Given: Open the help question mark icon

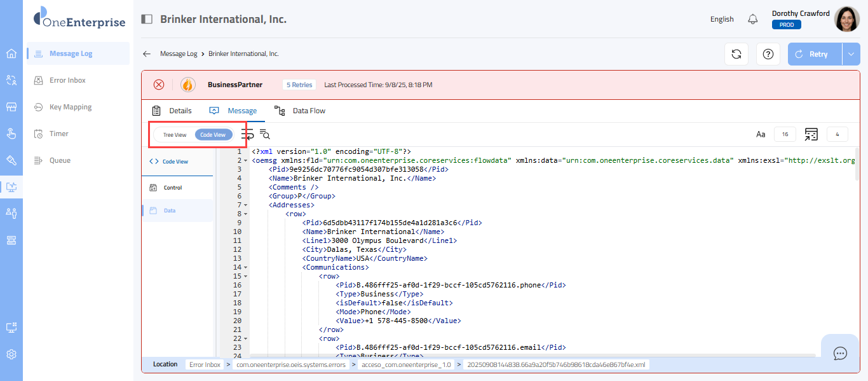Looking at the screenshot, I should 768,54.
